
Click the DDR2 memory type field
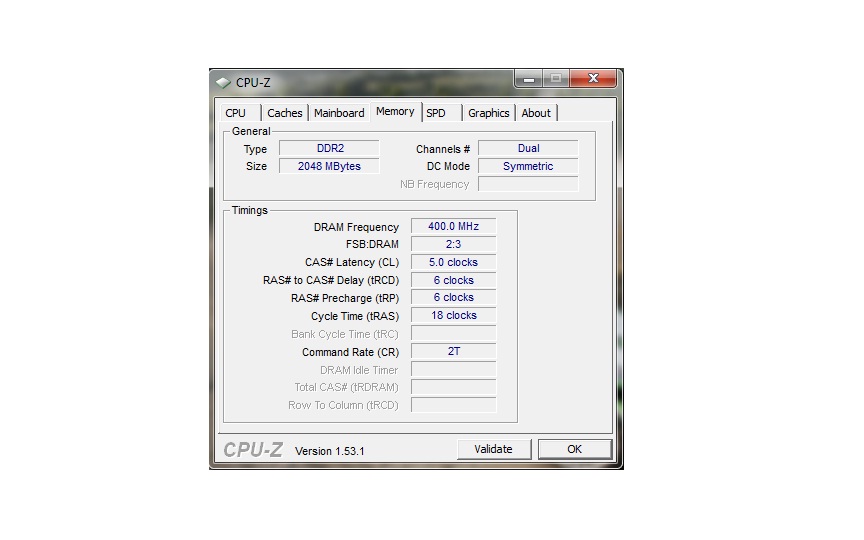coord(330,148)
